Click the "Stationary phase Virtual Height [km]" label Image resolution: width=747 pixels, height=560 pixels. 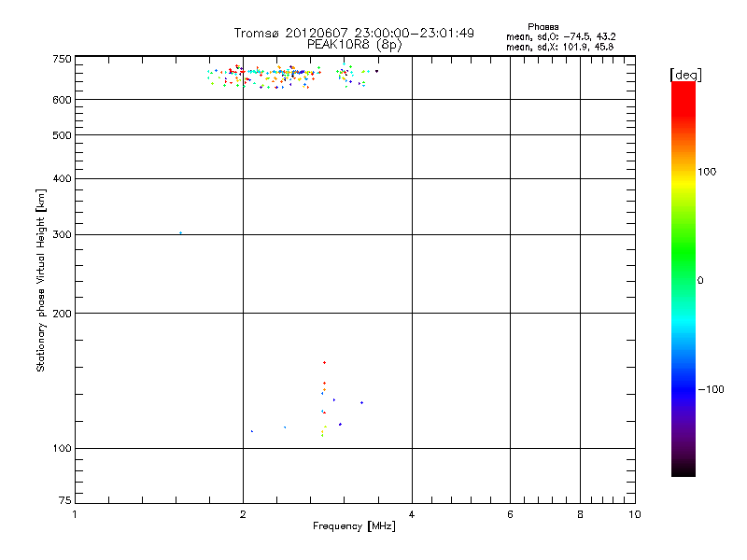(41, 281)
